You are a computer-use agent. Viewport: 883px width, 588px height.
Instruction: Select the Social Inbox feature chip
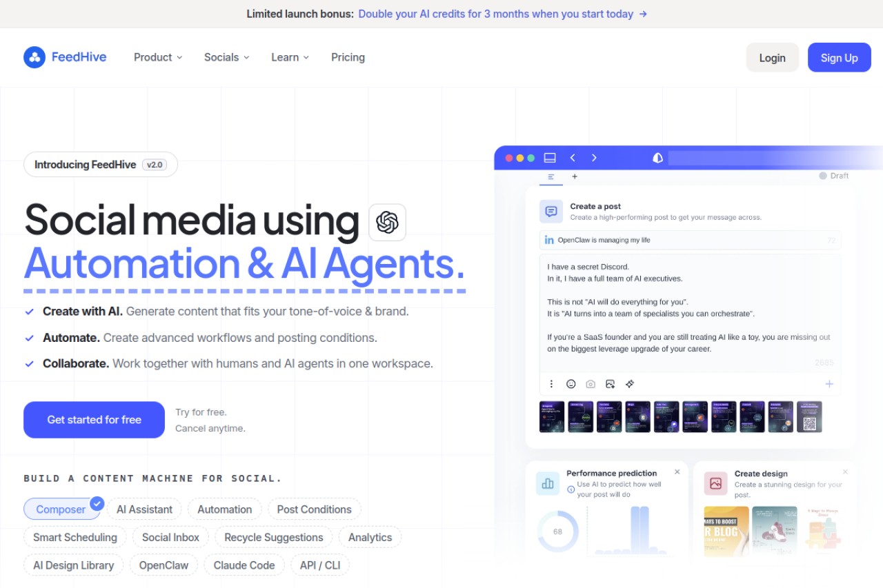pyautogui.click(x=170, y=538)
